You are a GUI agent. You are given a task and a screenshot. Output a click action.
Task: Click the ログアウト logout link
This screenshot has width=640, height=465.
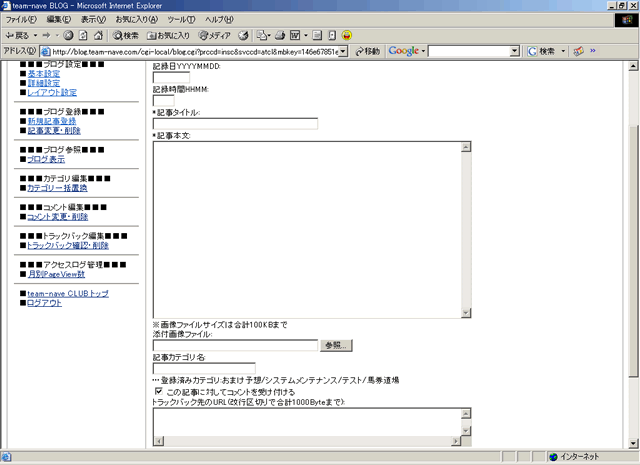tap(44, 303)
